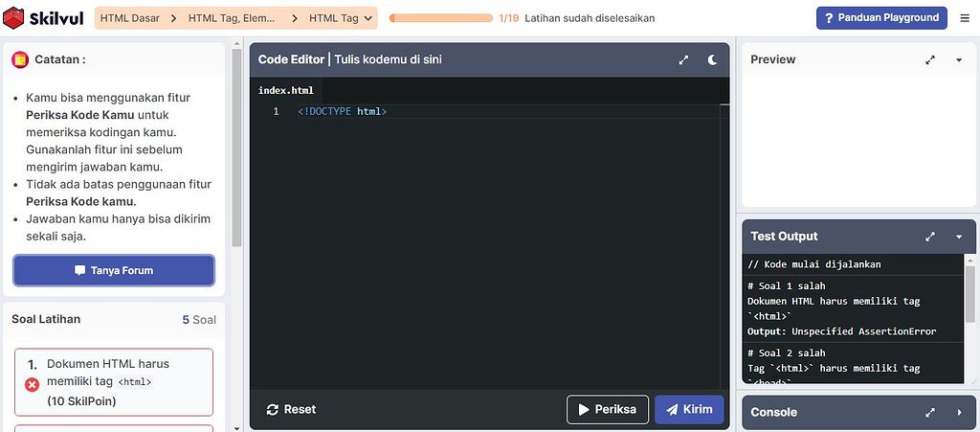
Task: Submit answer with Kirim button
Action: [689, 410]
